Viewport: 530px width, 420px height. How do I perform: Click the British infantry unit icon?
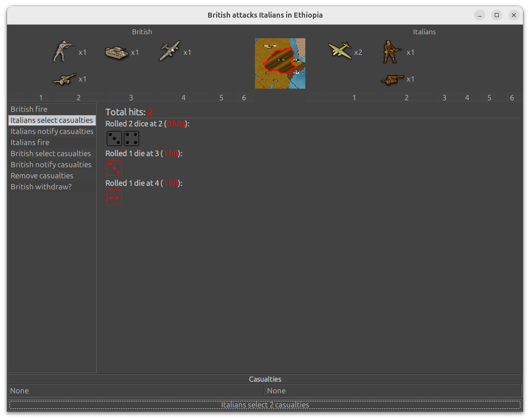tap(63, 52)
